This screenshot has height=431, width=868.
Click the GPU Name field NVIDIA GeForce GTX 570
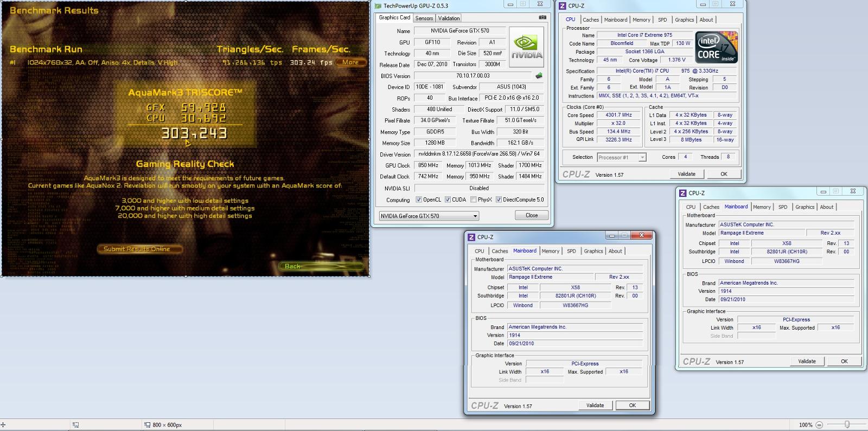point(459,31)
